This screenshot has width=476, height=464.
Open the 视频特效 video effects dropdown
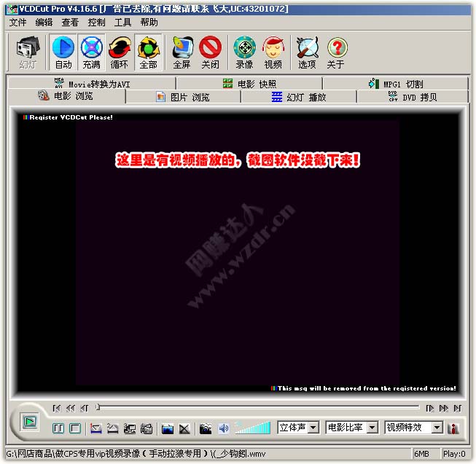(x=414, y=428)
